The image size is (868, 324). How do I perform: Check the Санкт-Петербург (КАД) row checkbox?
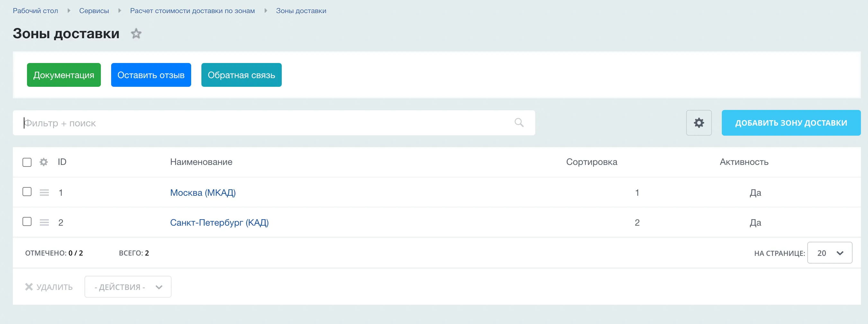pos(27,222)
